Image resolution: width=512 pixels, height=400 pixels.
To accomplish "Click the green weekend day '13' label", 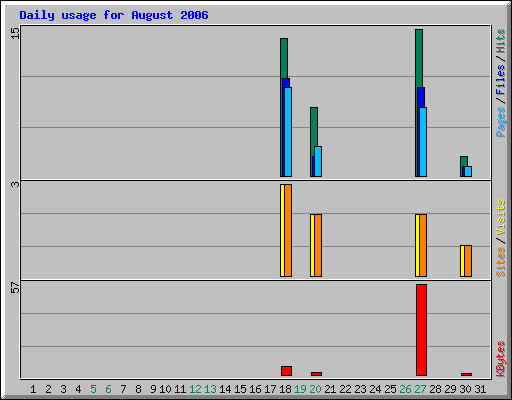I will tap(210, 389).
